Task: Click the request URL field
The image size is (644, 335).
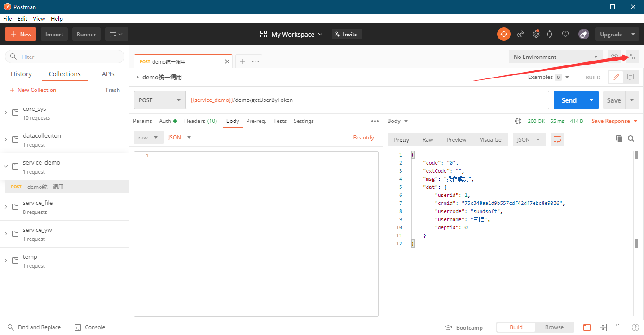Action: point(367,100)
